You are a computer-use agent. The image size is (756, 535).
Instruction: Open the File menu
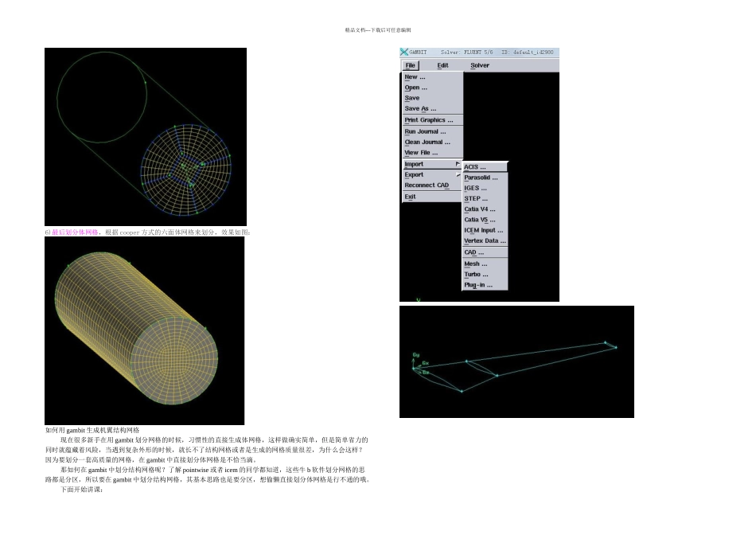pos(411,65)
